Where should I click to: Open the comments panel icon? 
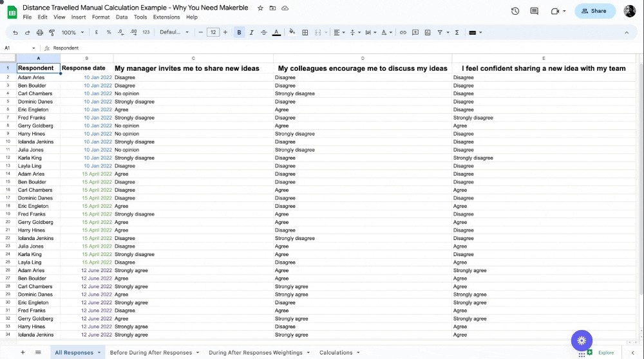pos(534,11)
